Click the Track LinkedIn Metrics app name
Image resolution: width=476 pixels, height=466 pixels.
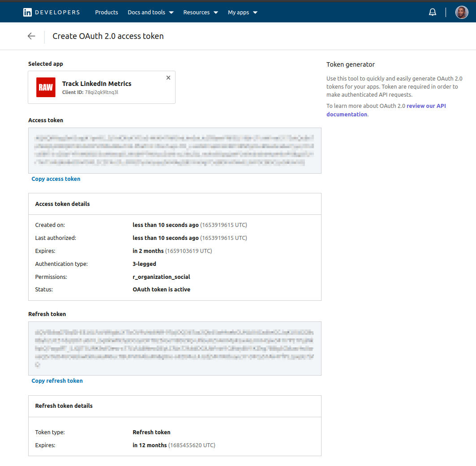97,83
